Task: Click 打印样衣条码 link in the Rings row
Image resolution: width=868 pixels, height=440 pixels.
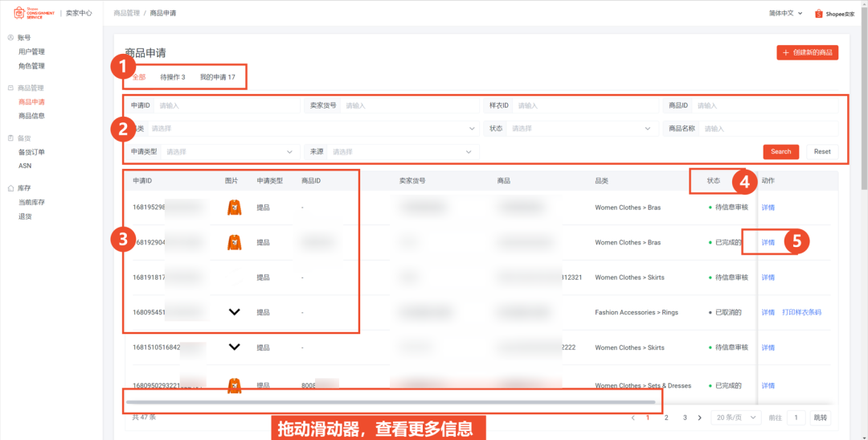Action: point(801,313)
